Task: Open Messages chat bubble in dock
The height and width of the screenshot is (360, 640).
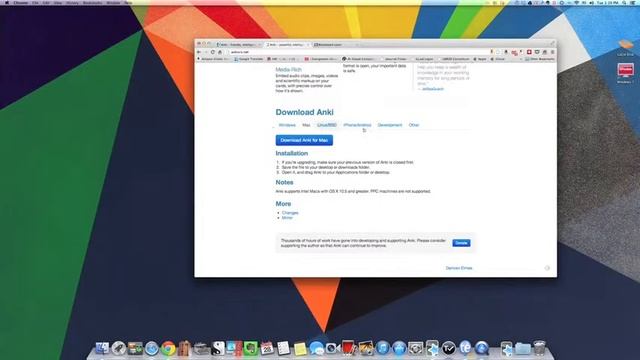Action: coord(316,348)
